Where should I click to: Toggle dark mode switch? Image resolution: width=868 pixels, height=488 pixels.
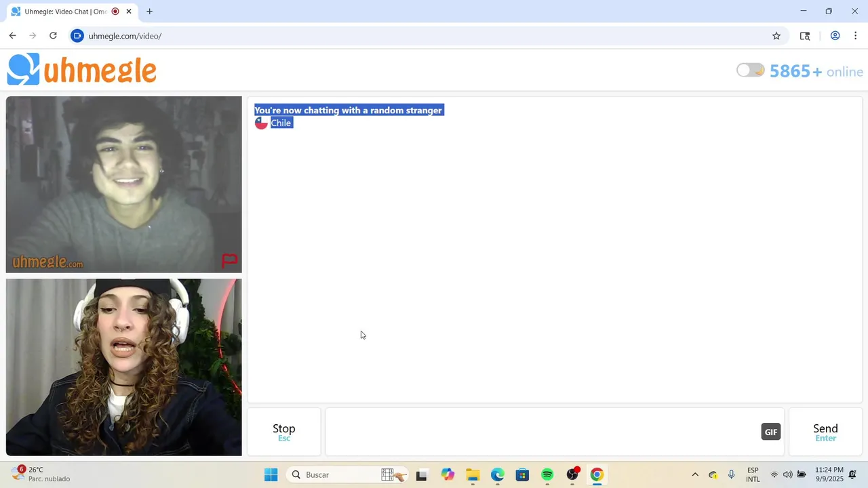point(751,70)
